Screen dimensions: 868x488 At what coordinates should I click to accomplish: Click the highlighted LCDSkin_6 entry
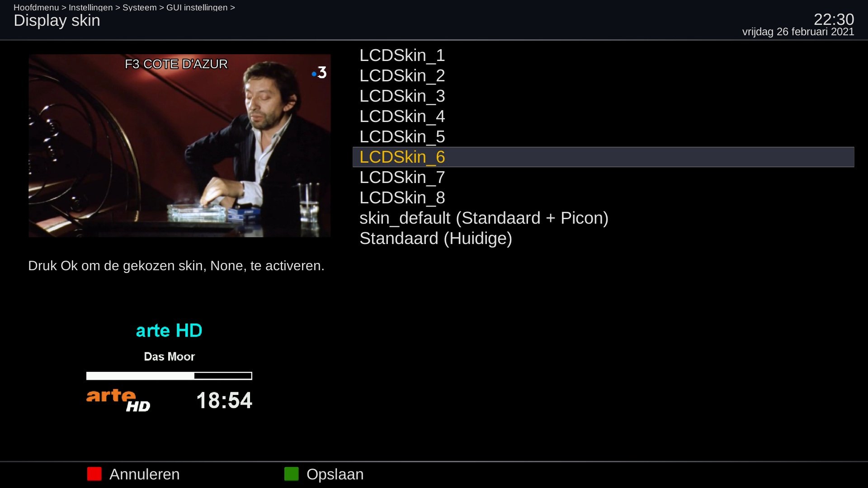click(603, 157)
